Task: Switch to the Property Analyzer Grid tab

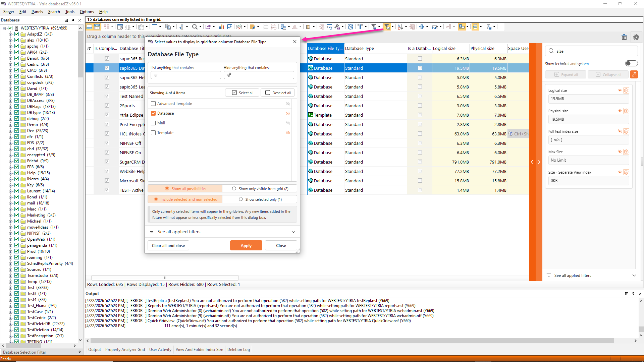Action: point(125,350)
